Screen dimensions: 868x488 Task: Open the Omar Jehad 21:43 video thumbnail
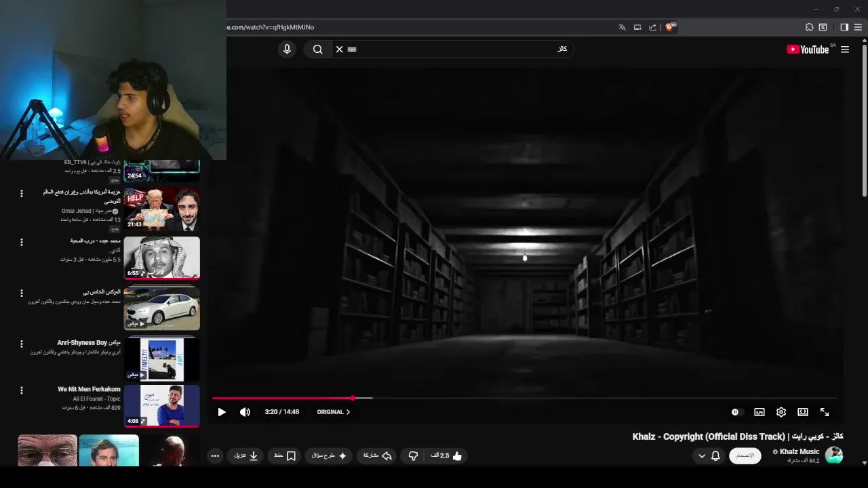click(x=162, y=209)
